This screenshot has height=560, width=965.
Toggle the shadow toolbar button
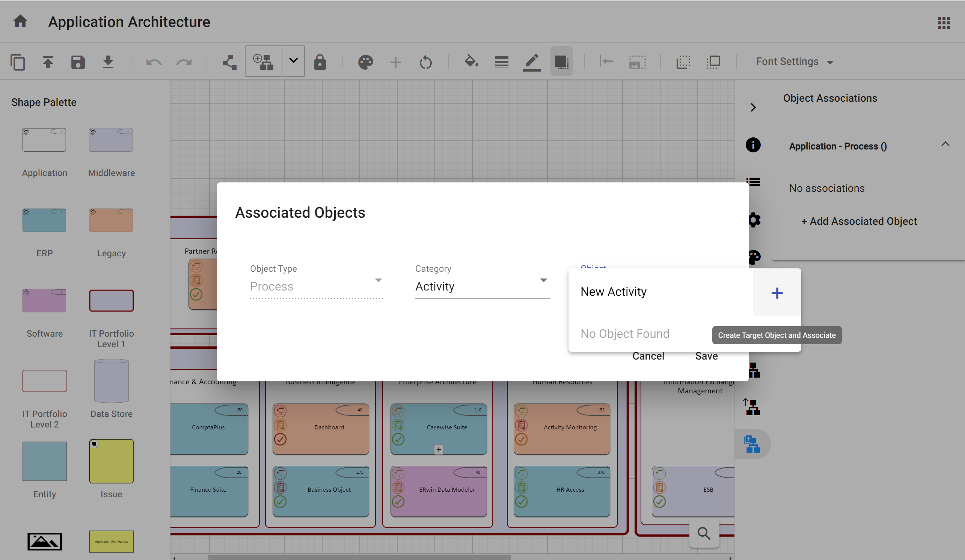(x=561, y=62)
